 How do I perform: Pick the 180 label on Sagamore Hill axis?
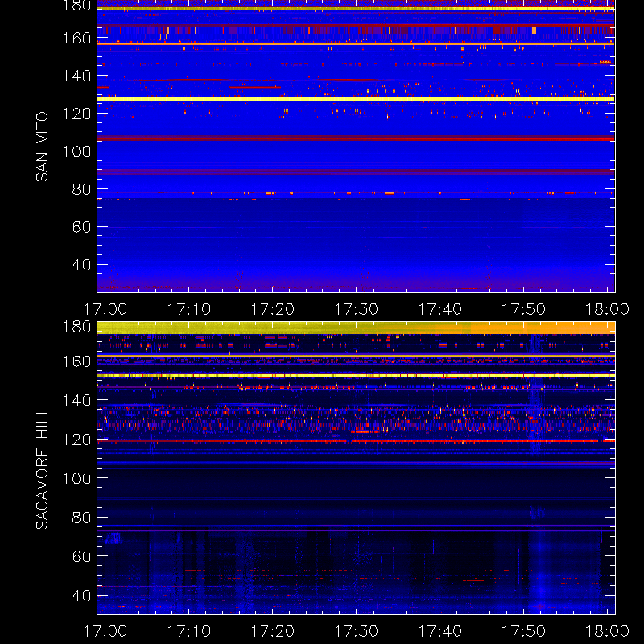click(76, 327)
